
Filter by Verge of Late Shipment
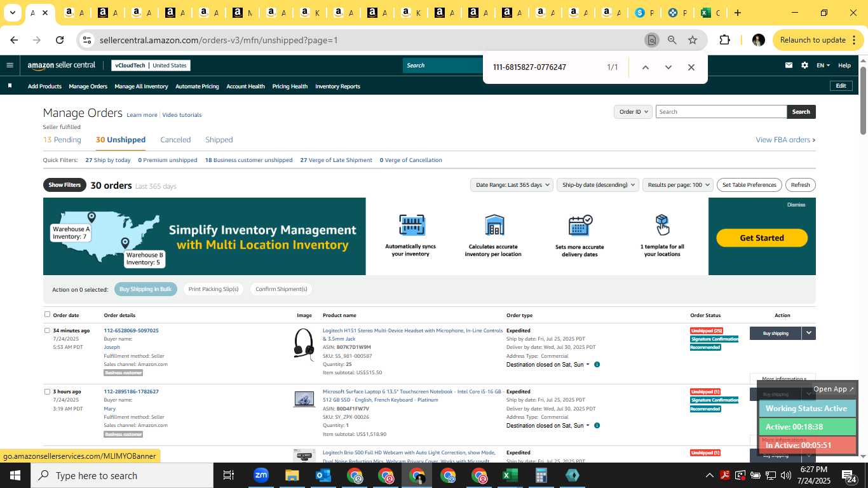click(x=336, y=160)
